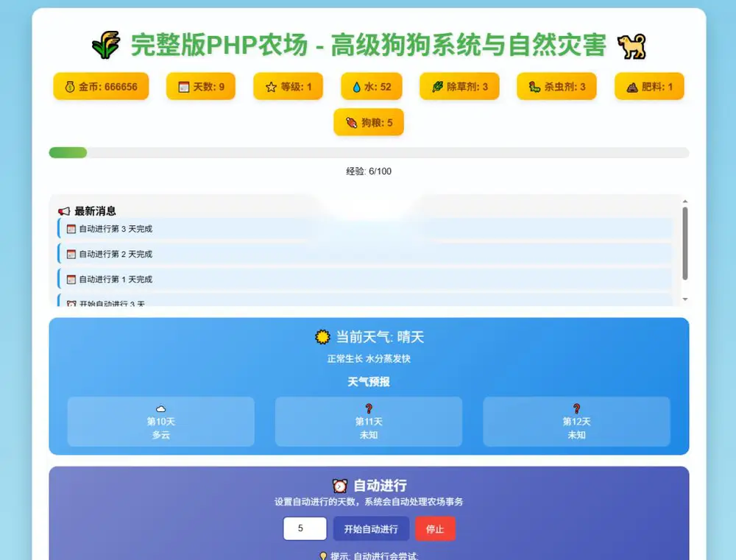Image resolution: width=736 pixels, height=560 pixels.
Task: Click the message list scroll up arrow
Action: click(x=684, y=202)
